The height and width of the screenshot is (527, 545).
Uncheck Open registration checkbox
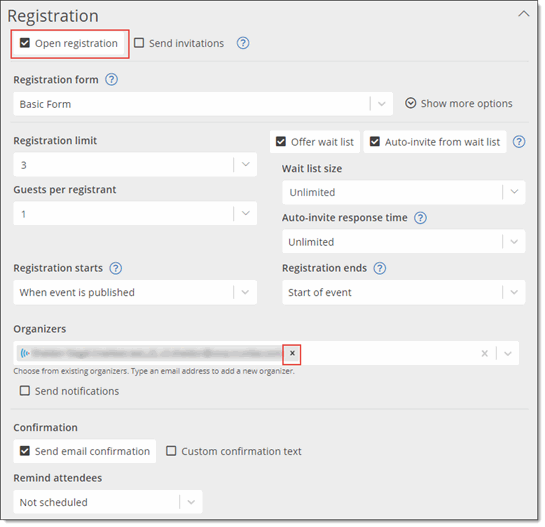tap(25, 43)
